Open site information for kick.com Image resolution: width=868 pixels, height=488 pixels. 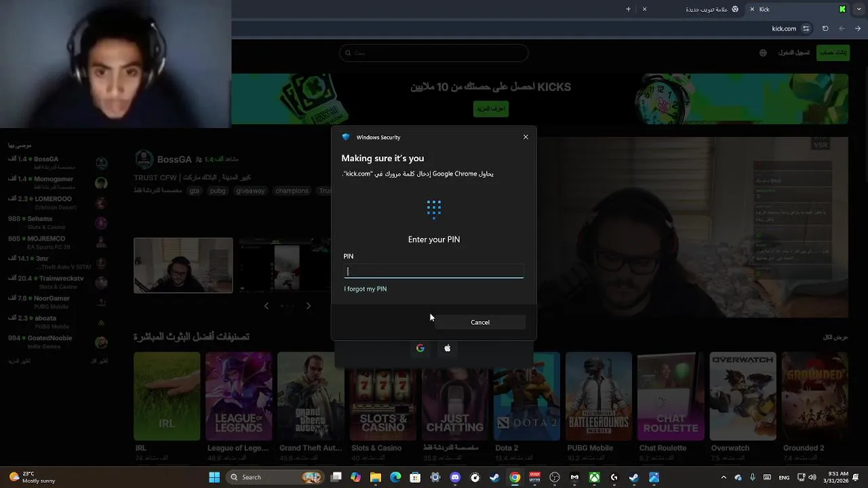coord(806,28)
